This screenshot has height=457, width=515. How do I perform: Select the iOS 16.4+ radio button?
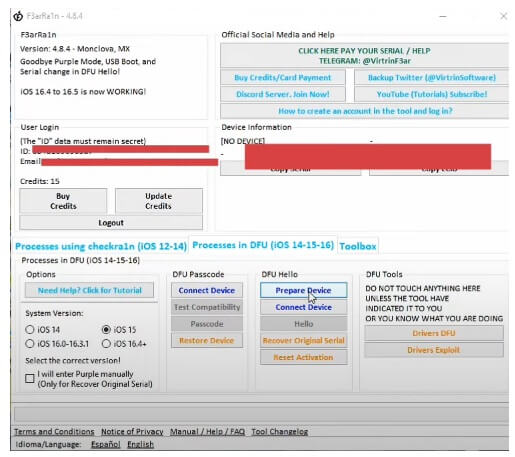[x=124, y=344]
